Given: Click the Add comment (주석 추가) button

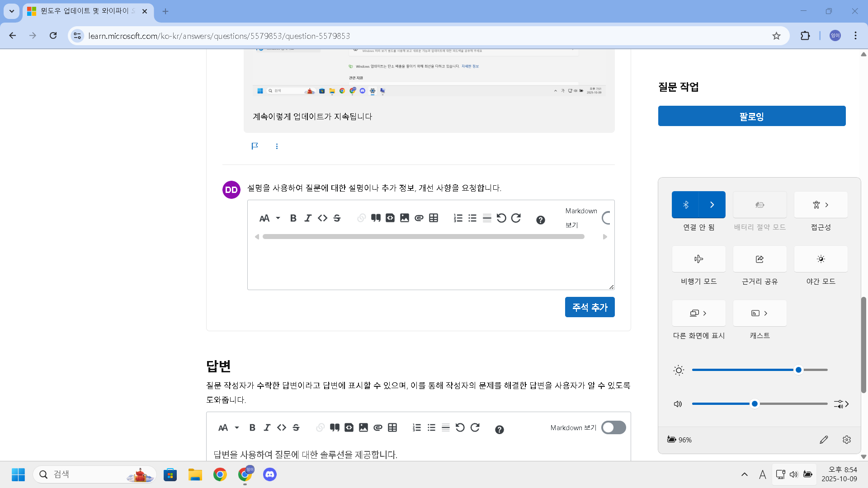Looking at the screenshot, I should coord(590,307).
